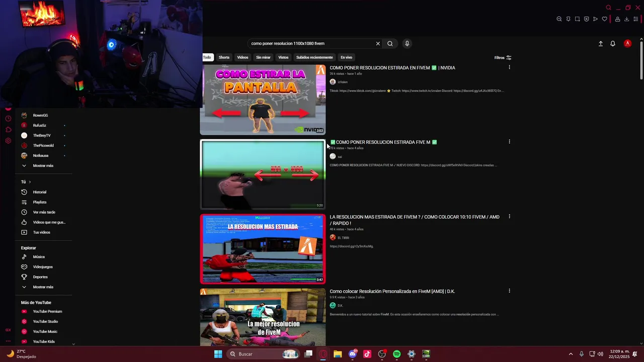The width and height of the screenshot is (644, 362).
Task: Select the Vistos filter chip
Action: [283, 57]
